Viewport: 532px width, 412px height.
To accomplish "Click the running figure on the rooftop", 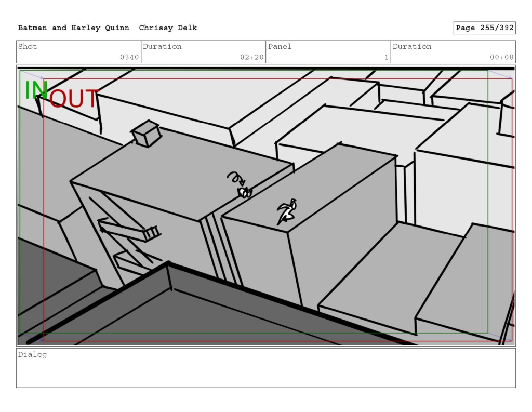I will [x=287, y=212].
